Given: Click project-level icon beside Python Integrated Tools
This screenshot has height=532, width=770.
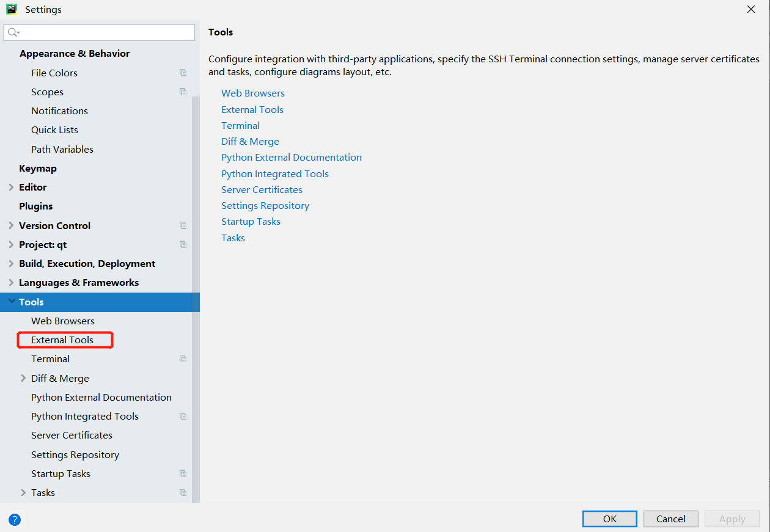Looking at the screenshot, I should [x=183, y=416].
